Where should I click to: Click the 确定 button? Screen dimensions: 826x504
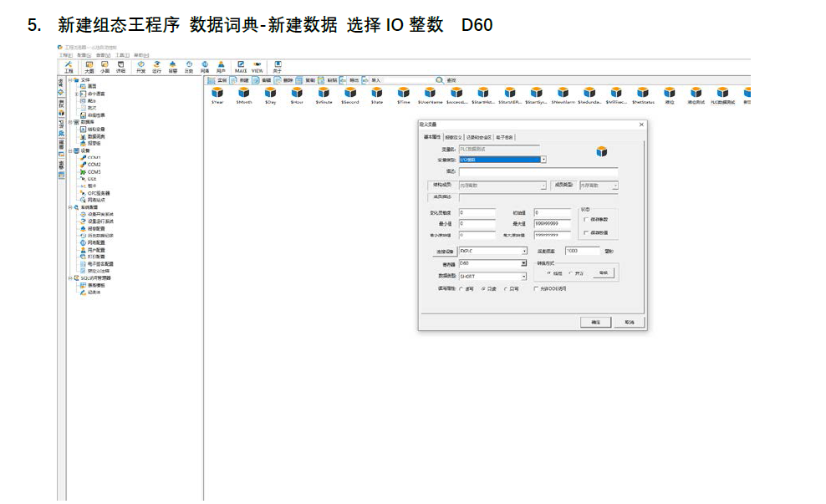tap(596, 322)
